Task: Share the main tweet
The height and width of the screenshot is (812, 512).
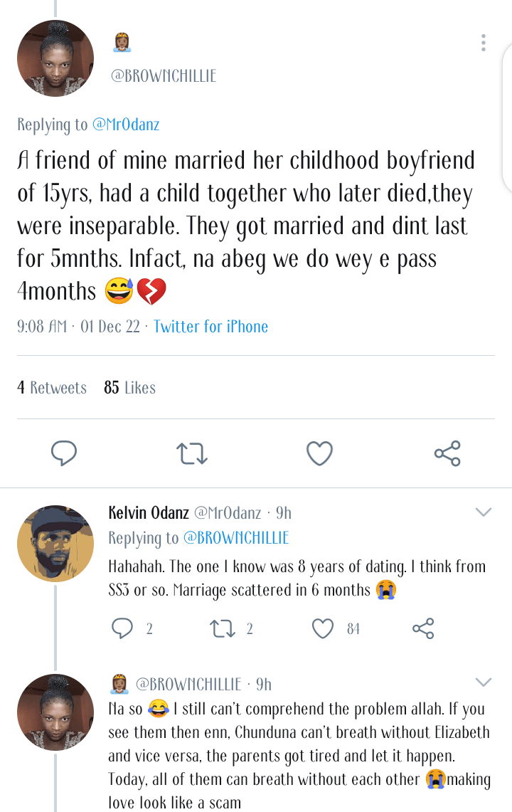Action: (x=447, y=453)
